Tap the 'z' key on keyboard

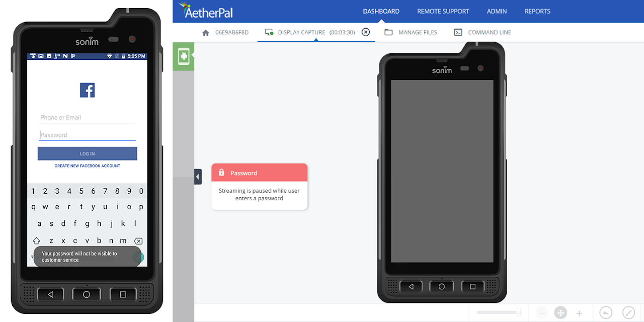[x=51, y=240]
